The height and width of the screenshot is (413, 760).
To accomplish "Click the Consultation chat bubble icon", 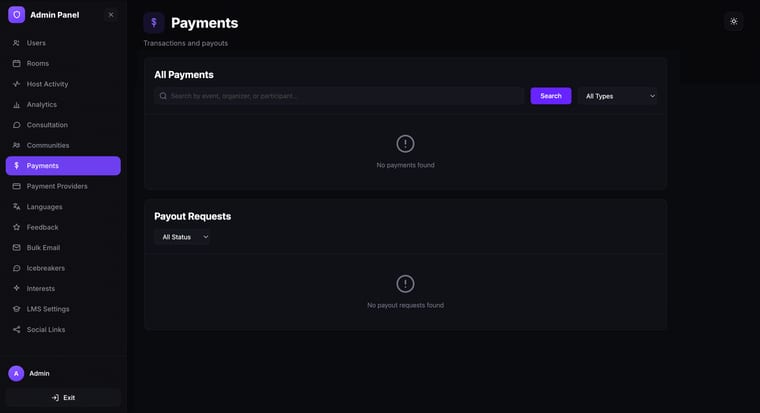I will point(16,125).
